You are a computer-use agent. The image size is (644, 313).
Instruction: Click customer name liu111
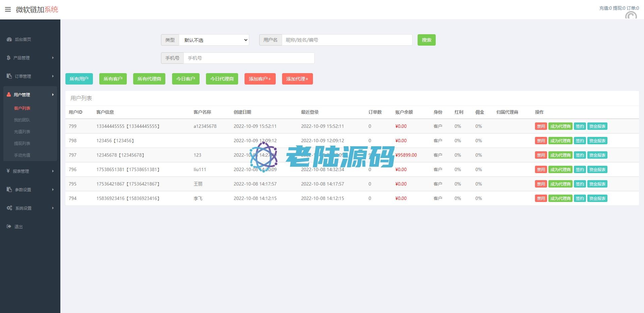(x=200, y=169)
